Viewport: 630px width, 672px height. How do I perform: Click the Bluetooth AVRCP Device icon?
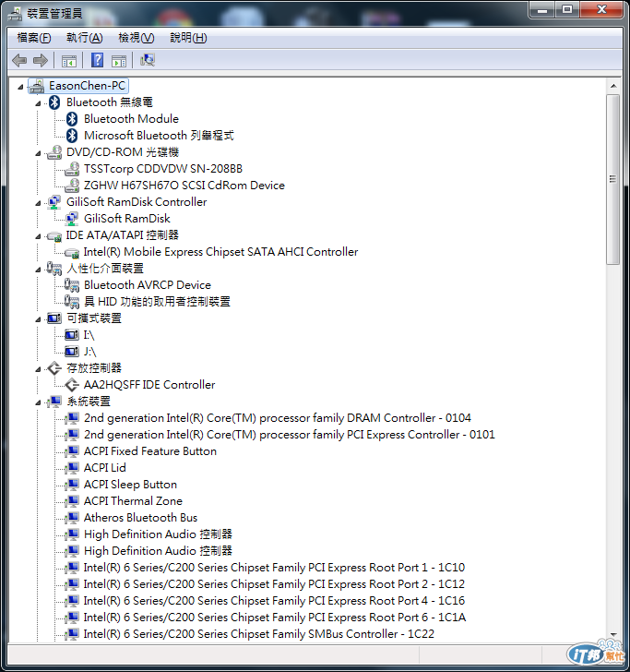pyautogui.click(x=72, y=285)
